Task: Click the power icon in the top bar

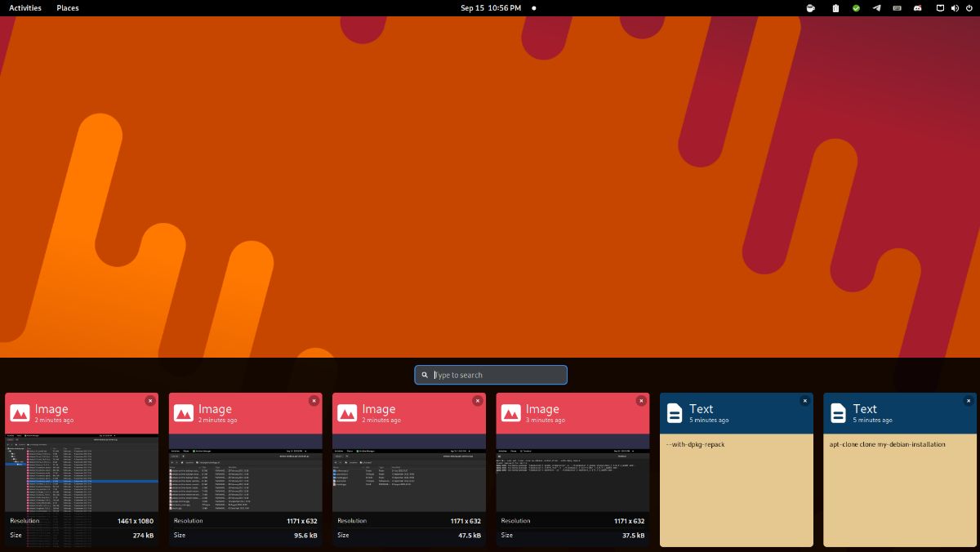Action: (x=972, y=8)
